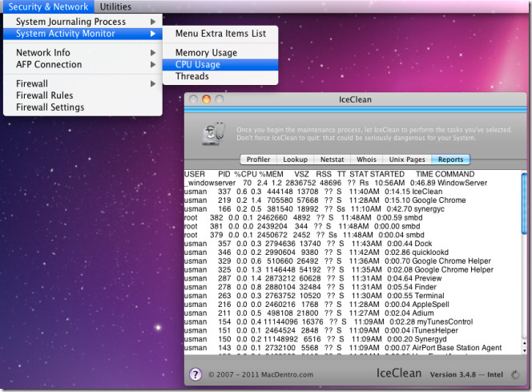Click the synergyc process row

[x=353, y=209]
